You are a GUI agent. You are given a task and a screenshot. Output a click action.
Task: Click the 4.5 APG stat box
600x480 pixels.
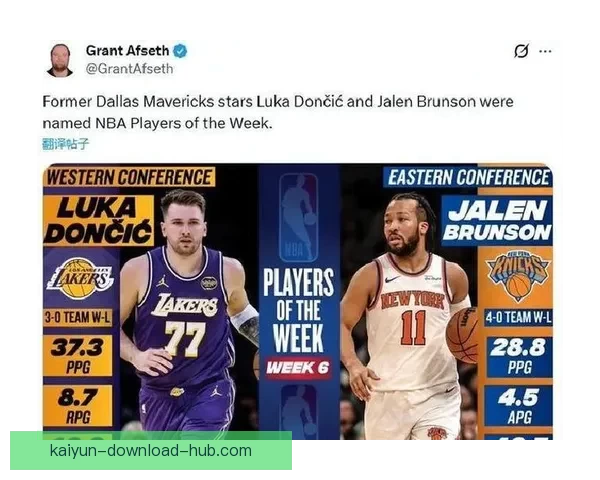pos(518,407)
